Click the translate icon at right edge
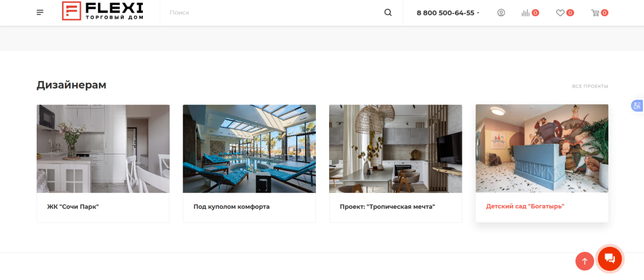The width and height of the screenshot is (644, 280). (637, 106)
